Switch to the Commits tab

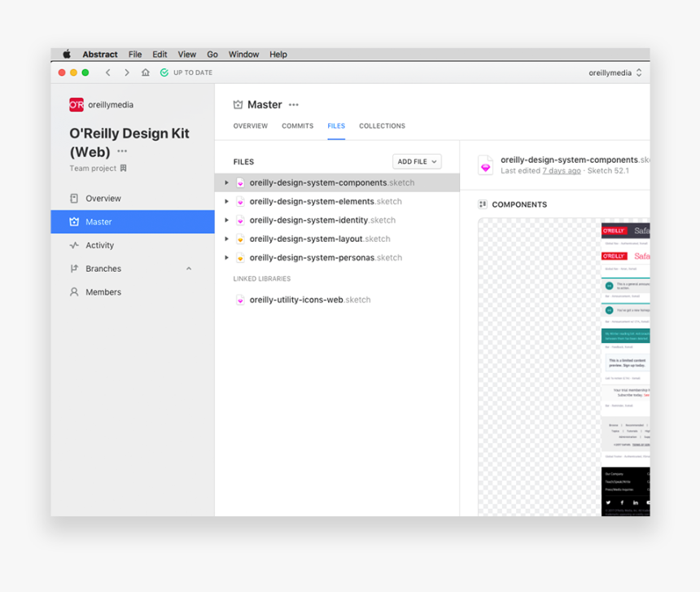[297, 126]
